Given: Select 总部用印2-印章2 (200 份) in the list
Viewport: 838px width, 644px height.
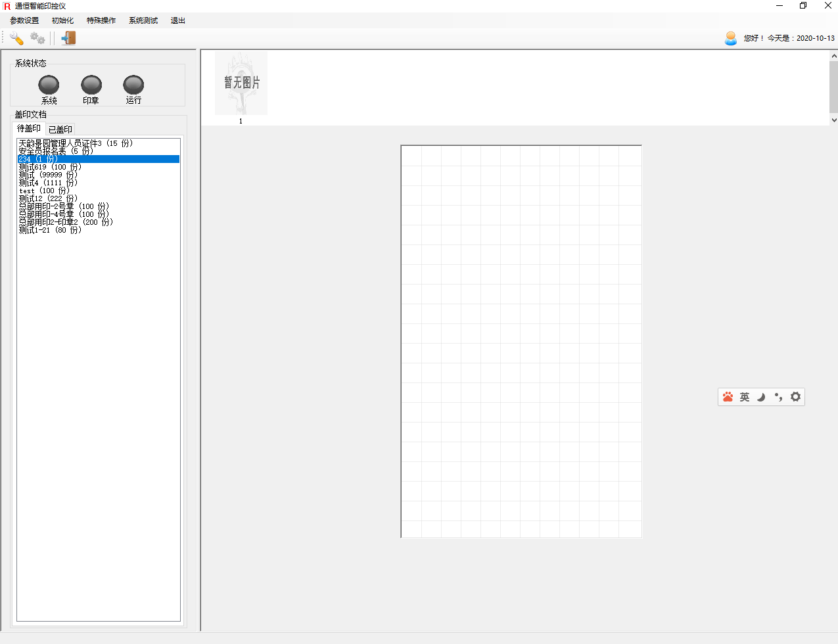Looking at the screenshot, I should (x=99, y=222).
